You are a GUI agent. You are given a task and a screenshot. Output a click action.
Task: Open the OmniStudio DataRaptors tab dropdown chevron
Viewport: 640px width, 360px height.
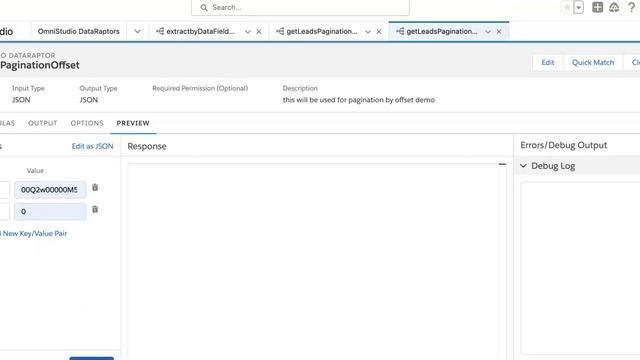[138, 31]
